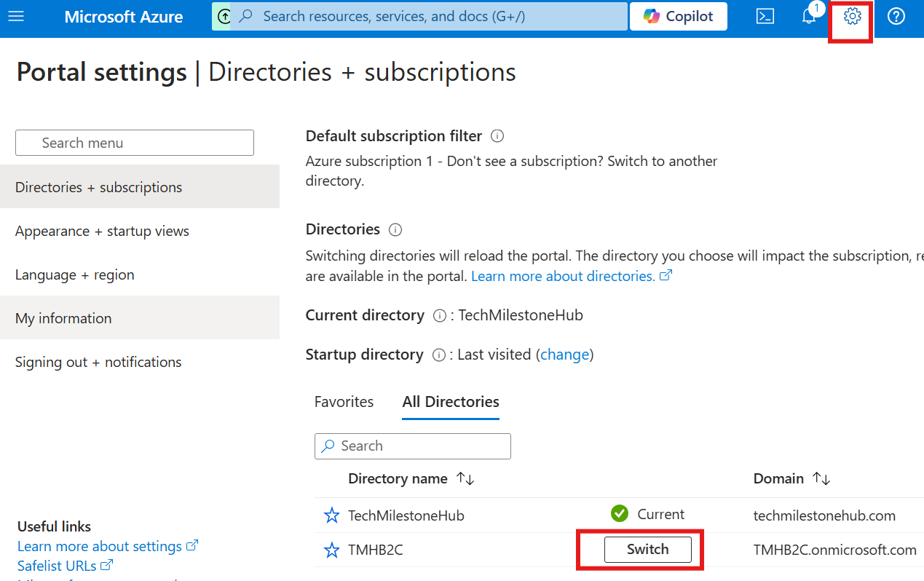
Task: Open Learn more about settings link
Action: pos(108,546)
